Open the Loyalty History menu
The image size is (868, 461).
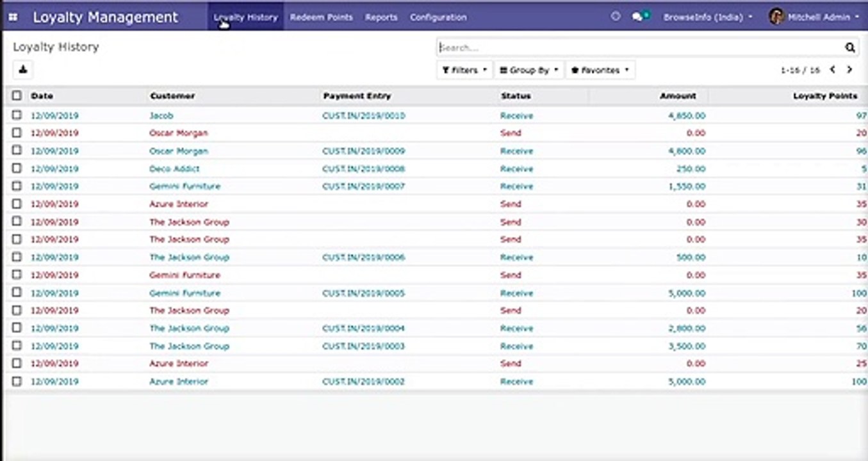click(245, 17)
